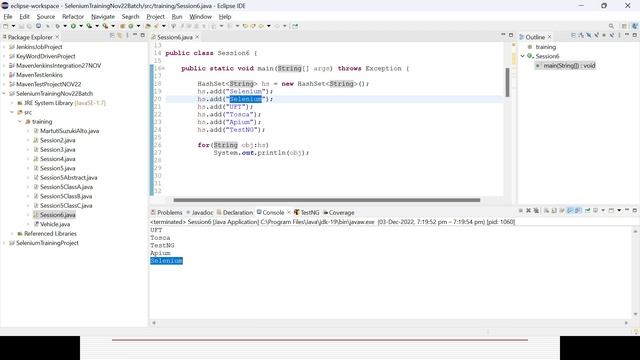Click the Pin Console icon
This screenshot has height=360, width=640.
(x=587, y=211)
